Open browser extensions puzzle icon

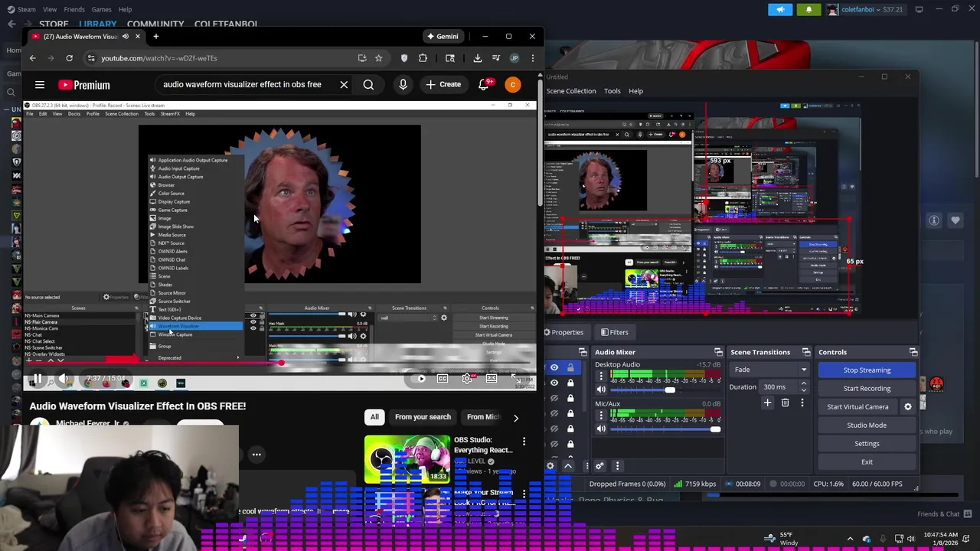[423, 58]
